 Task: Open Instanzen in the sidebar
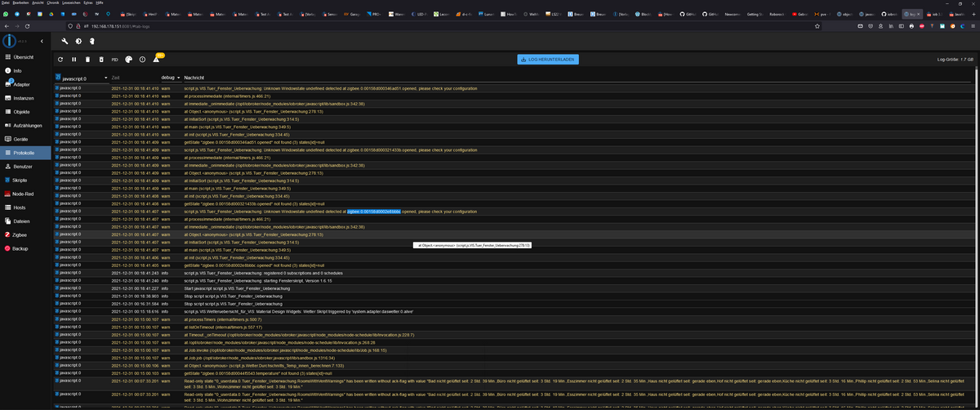tap(24, 97)
